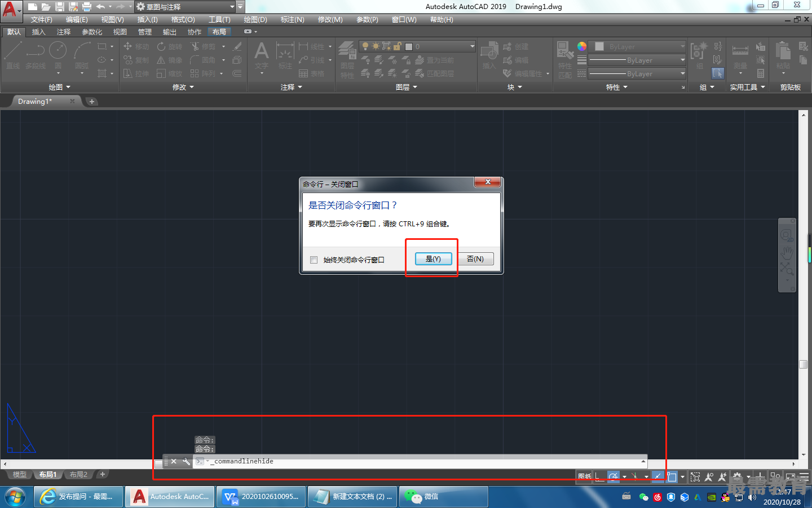The height and width of the screenshot is (508, 812).
Task: Check 始终关闭命令行窗口 checkbox
Action: coord(314,260)
